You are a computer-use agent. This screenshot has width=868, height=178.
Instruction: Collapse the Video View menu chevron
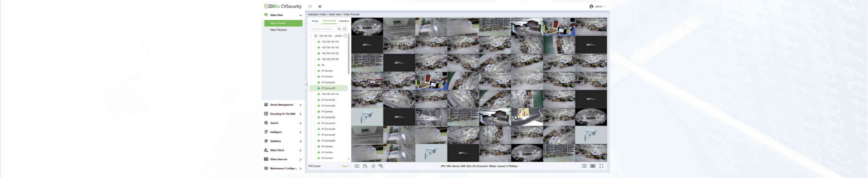point(301,15)
